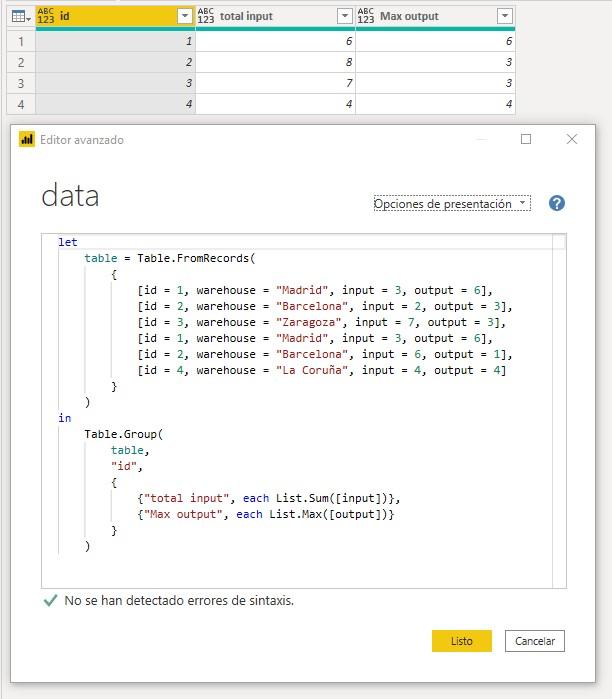This screenshot has height=699, width=612.
Task: Open the id column filter dropdown
Action: coord(184,16)
